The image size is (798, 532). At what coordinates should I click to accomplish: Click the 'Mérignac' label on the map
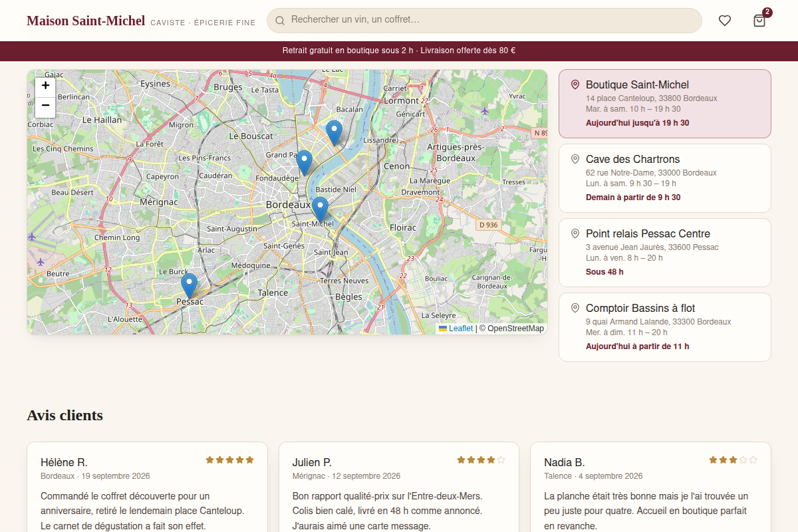pyautogui.click(x=159, y=201)
